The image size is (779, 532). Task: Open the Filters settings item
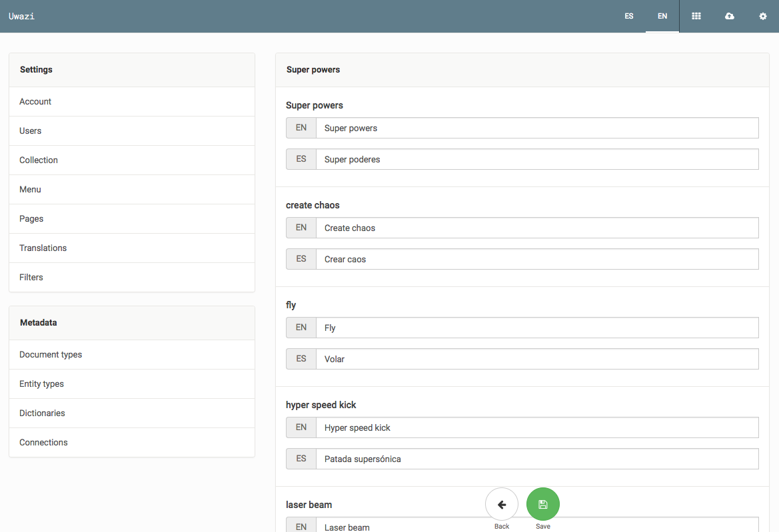[31, 278]
